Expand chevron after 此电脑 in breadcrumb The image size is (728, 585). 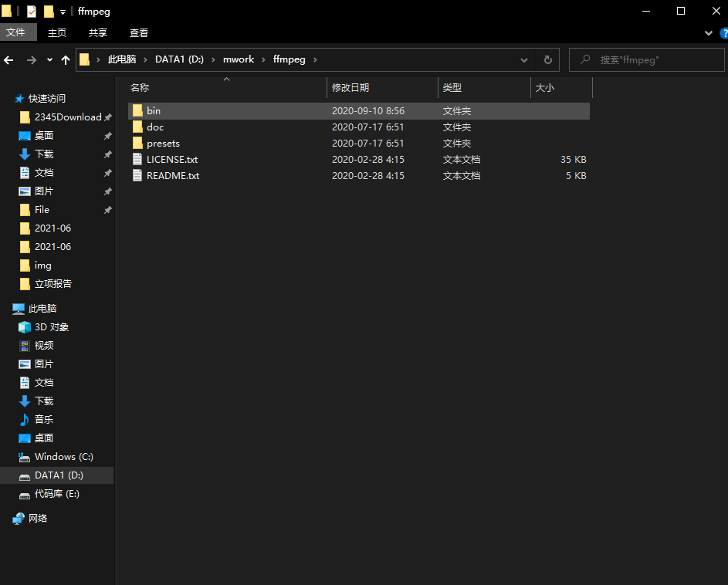[x=145, y=60]
